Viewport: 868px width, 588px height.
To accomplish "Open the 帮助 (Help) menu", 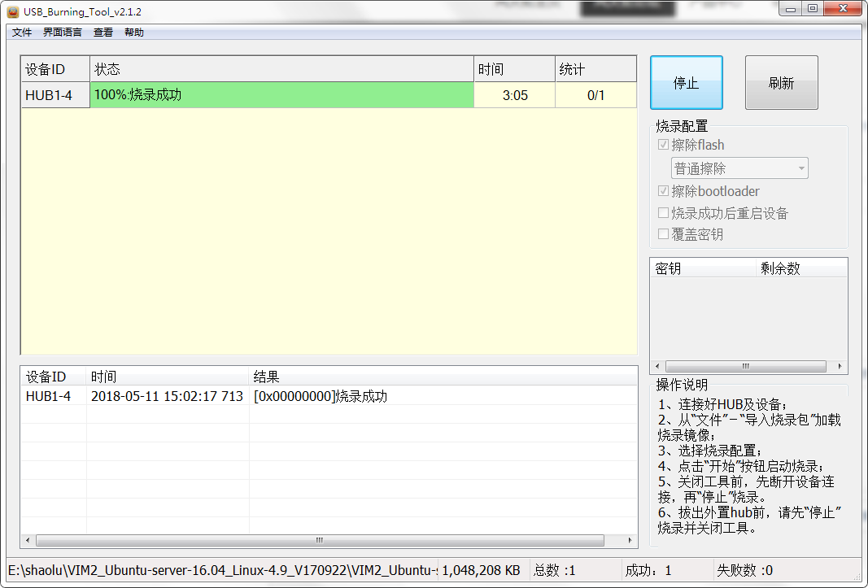I will pyautogui.click(x=133, y=32).
